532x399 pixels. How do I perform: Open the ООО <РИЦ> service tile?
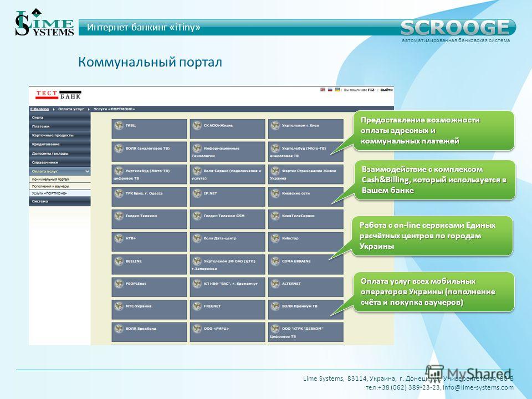click(x=227, y=332)
